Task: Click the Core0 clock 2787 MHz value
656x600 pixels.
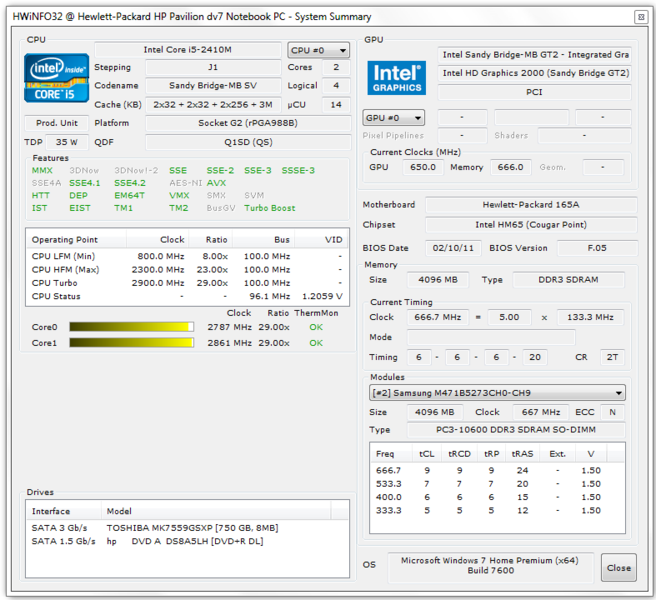Action: tap(229, 327)
